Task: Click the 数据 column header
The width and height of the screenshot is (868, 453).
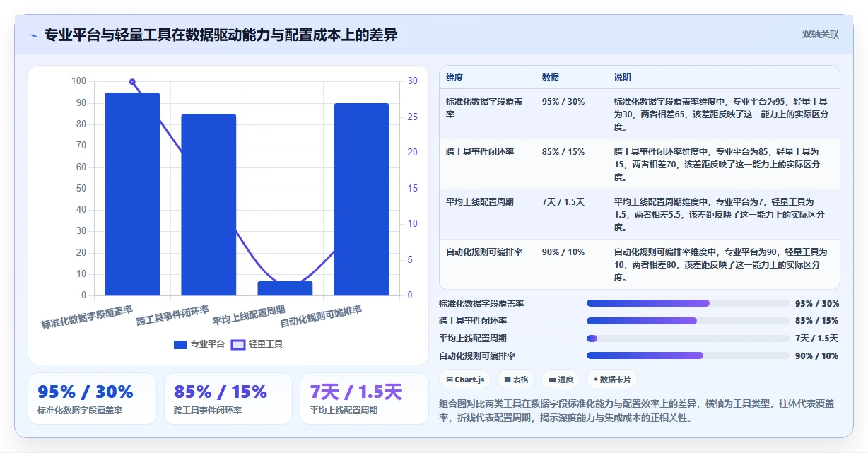Action: 551,78
